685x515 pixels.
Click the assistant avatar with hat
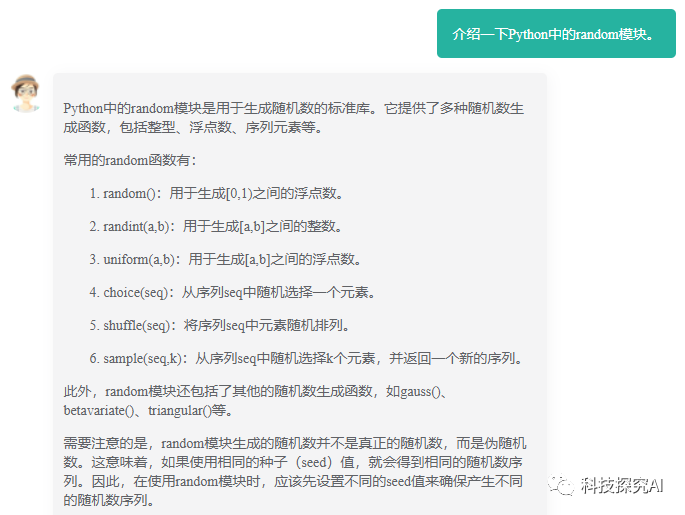click(26, 93)
